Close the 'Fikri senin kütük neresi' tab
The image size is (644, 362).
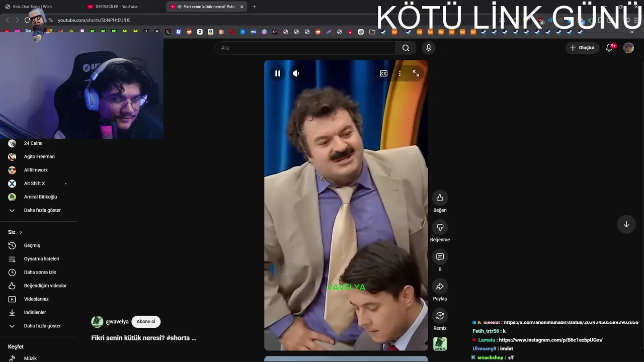(x=242, y=7)
